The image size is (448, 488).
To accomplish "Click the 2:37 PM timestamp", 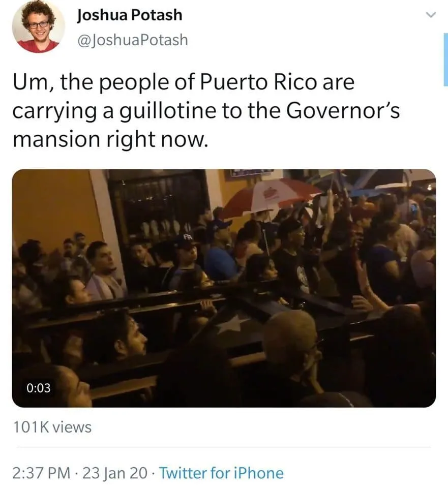I will [41, 473].
